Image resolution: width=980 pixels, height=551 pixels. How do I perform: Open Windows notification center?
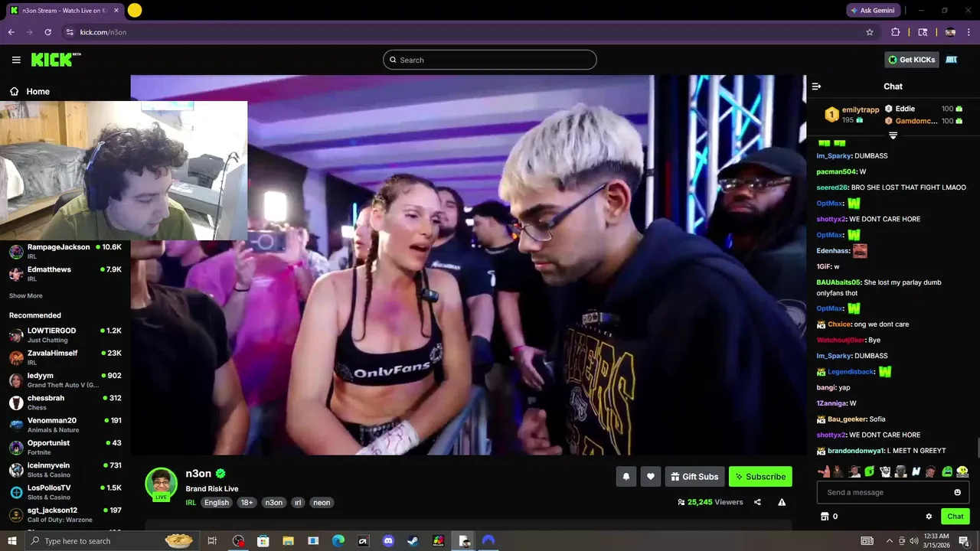tap(964, 541)
